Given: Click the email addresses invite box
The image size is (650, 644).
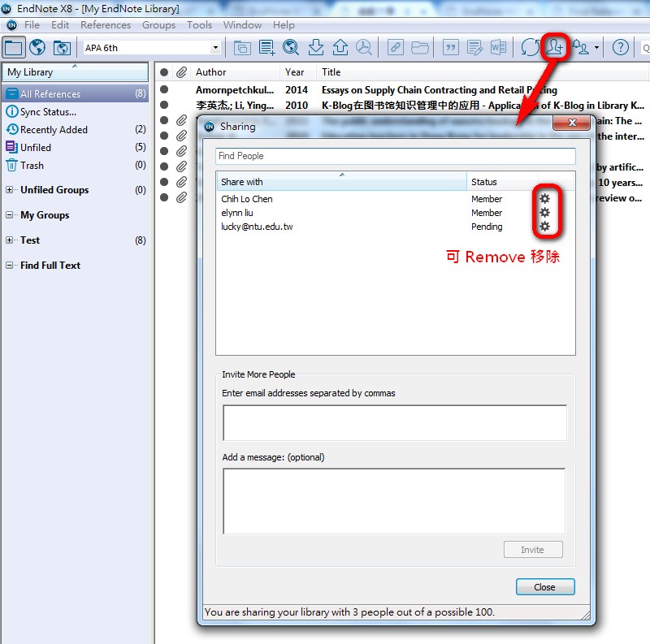Looking at the screenshot, I should [x=395, y=423].
